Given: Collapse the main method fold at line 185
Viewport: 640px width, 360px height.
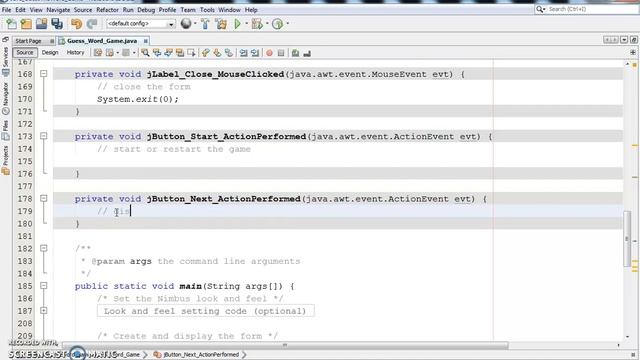Looking at the screenshot, I should click(x=44, y=286).
